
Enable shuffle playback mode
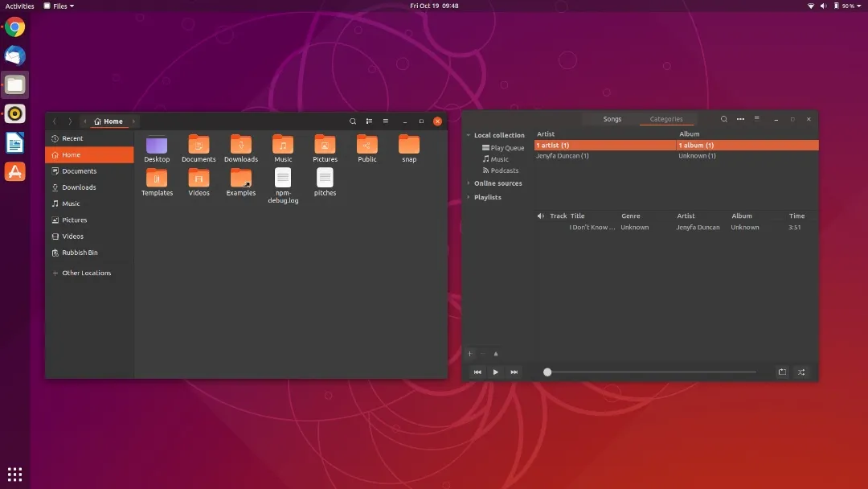(x=800, y=372)
